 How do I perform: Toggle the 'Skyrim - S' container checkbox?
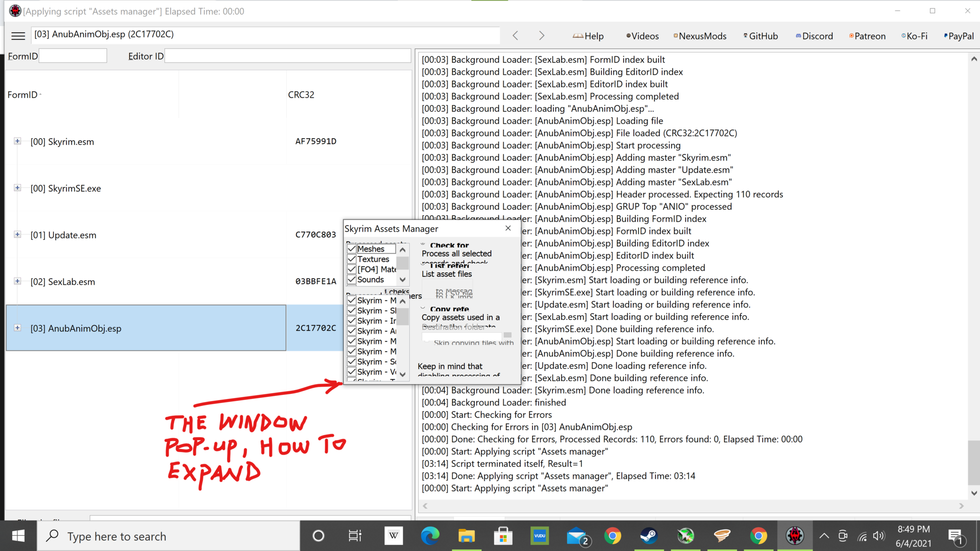pos(352,362)
